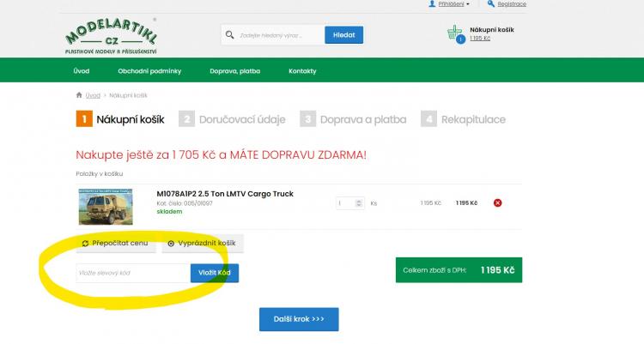Screen dimensions: 644x344
Task: Open the Nákupní košík header link
Action: (492, 29)
